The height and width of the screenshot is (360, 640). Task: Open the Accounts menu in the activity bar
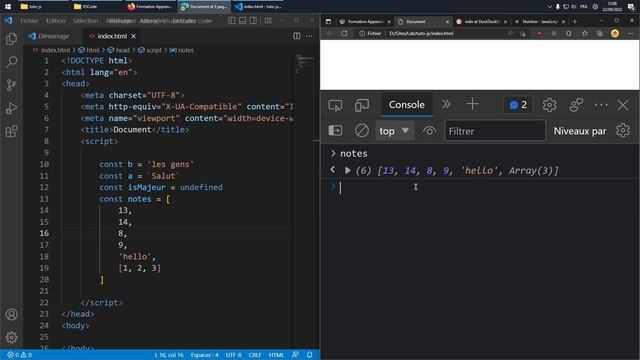pos(11,314)
